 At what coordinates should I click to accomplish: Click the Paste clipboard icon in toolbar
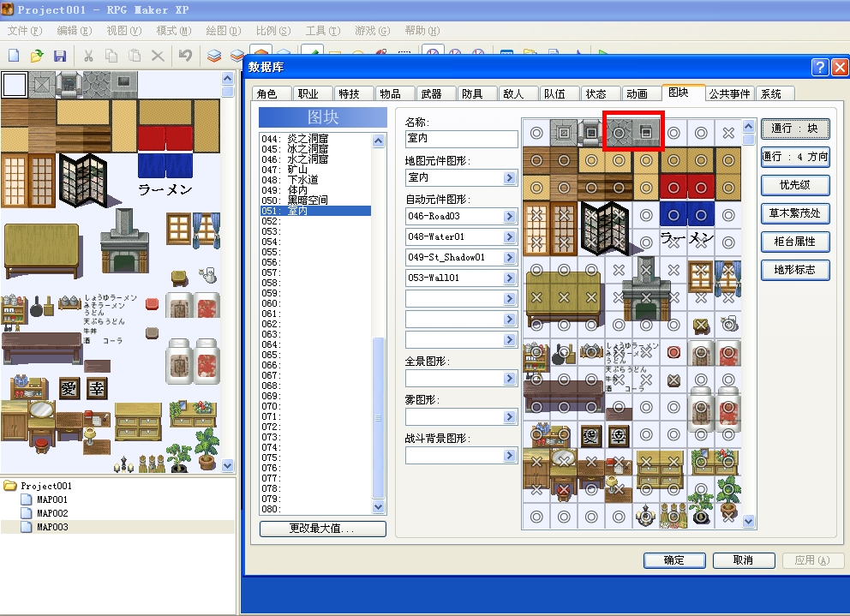pyautogui.click(x=135, y=56)
